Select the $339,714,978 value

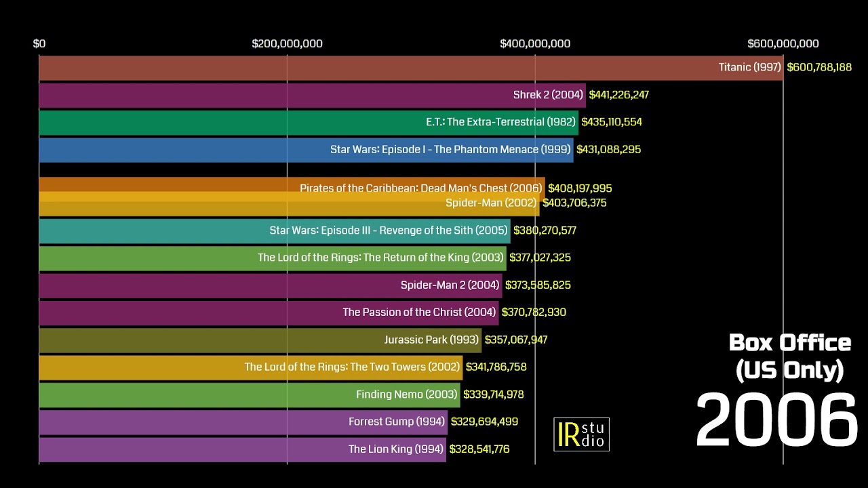[x=494, y=394]
